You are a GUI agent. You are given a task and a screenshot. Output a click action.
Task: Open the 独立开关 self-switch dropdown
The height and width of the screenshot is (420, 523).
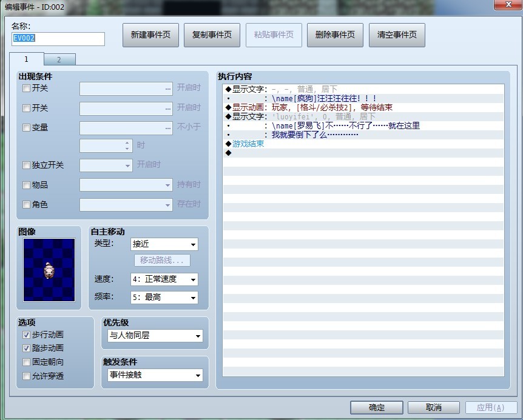[106, 165]
